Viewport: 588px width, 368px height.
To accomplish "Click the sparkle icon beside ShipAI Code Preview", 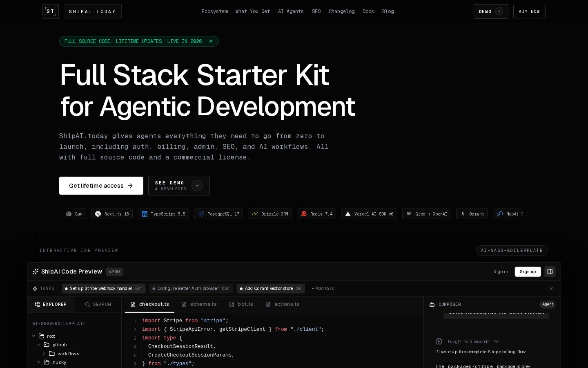I will [36, 272].
